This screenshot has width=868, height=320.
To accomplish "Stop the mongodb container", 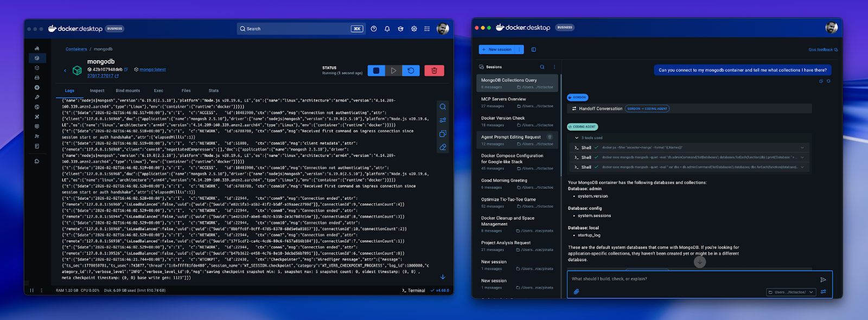I will click(376, 71).
